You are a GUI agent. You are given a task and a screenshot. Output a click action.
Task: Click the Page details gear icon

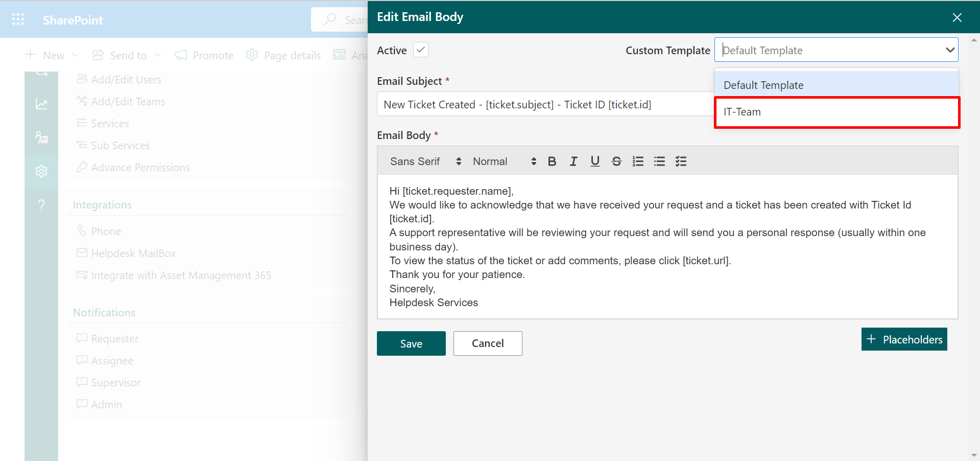click(x=252, y=55)
